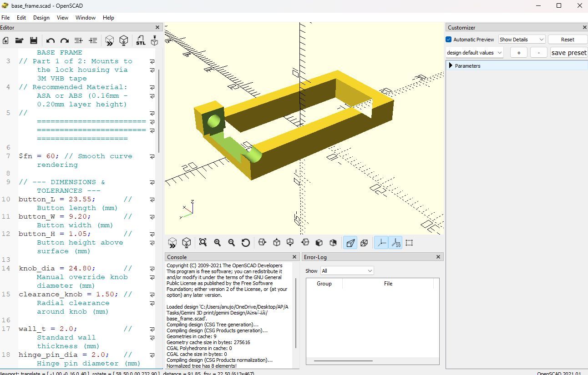Open the Window menu
588x375 pixels.
(86, 18)
